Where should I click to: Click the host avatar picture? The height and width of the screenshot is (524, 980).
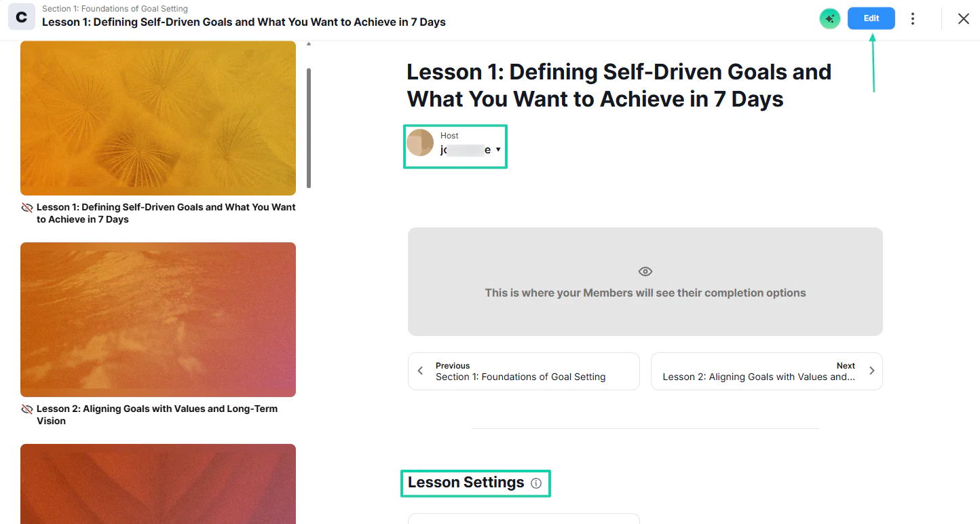point(420,143)
